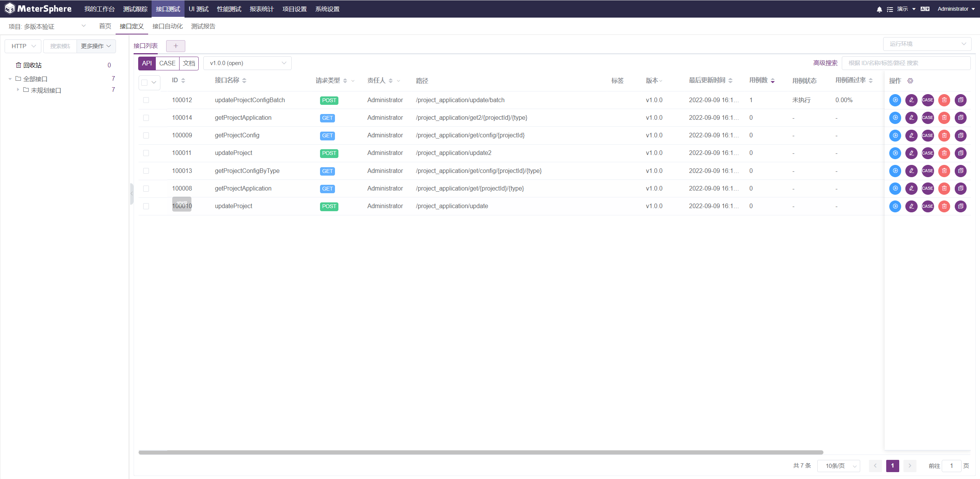Open the notifications bell
The height and width of the screenshot is (479, 980).
point(879,9)
